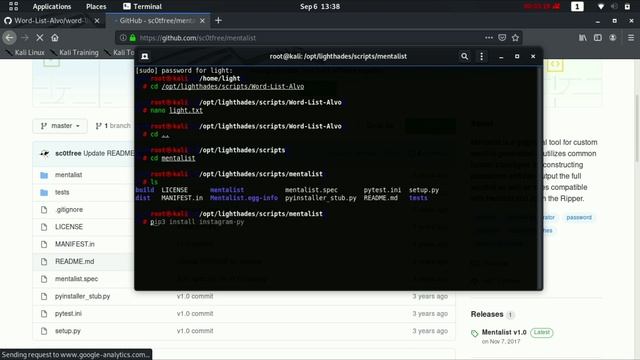
Task: Open the Kali Linux bookmark
Action: [25, 52]
